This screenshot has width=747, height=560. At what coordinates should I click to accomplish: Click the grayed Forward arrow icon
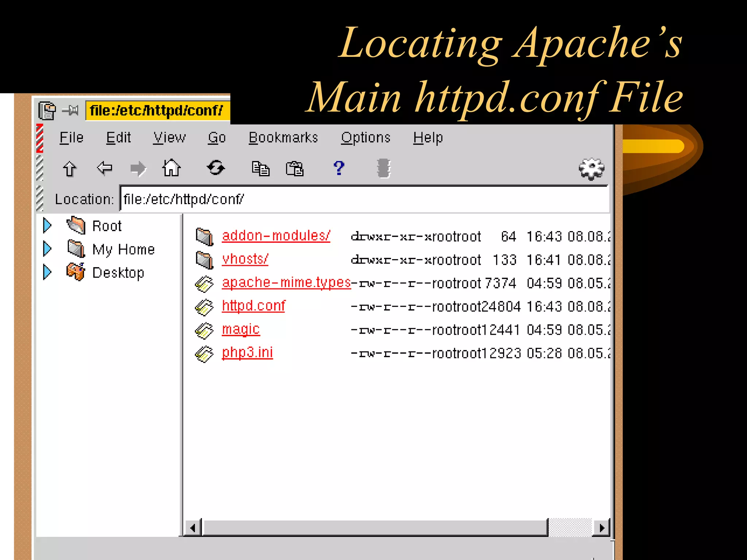(x=138, y=169)
